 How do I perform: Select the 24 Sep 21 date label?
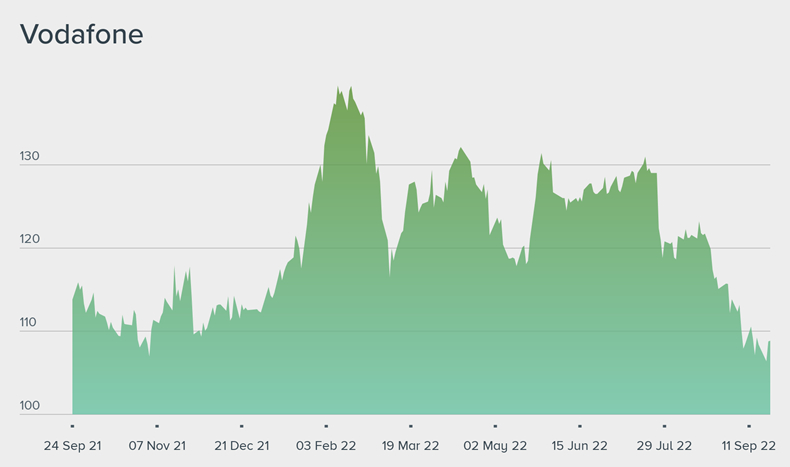(x=72, y=445)
